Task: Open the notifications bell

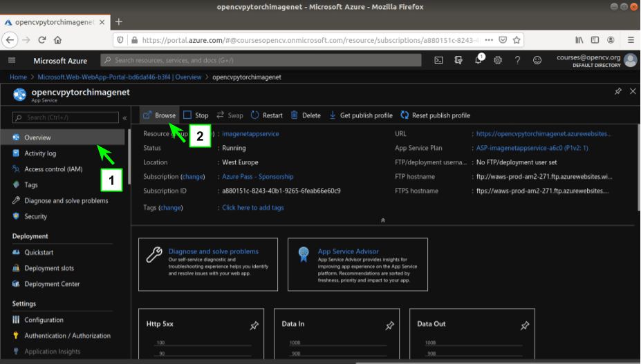Action: click(479, 59)
